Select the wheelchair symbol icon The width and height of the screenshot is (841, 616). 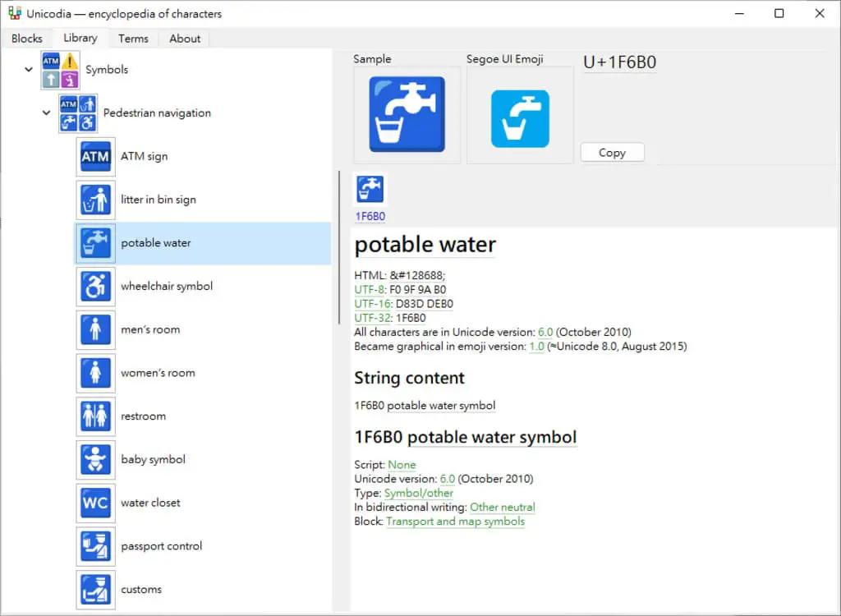95,287
